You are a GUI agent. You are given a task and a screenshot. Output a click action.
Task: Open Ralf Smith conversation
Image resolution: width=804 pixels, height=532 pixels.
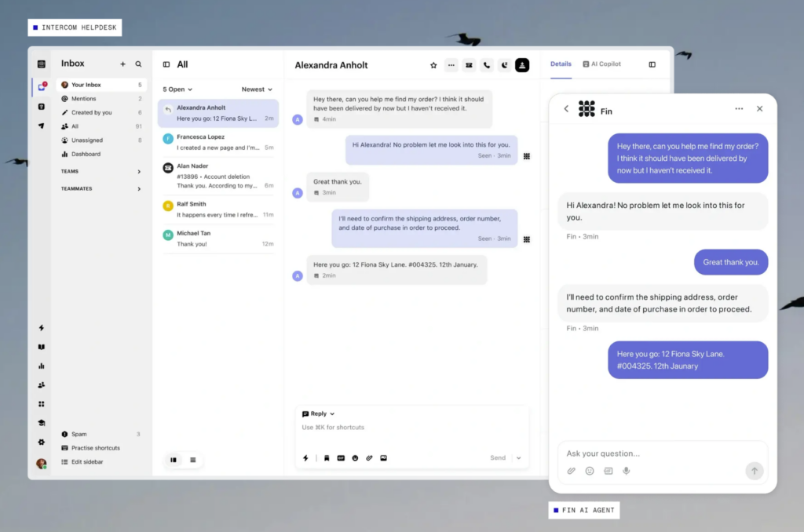pos(218,209)
